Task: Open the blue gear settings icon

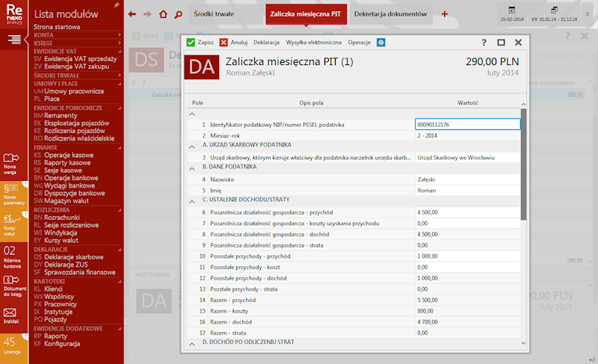Action: pos(381,43)
